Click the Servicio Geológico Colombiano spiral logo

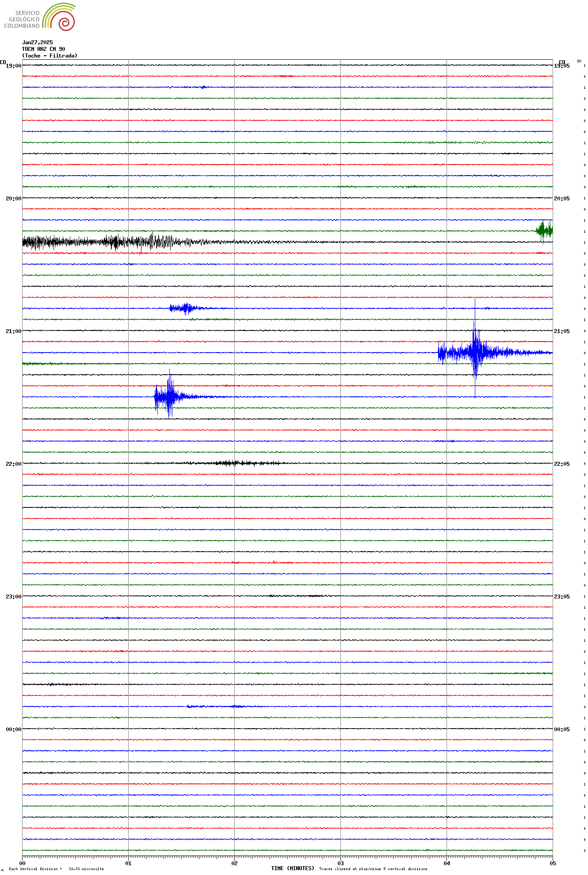[x=60, y=17]
